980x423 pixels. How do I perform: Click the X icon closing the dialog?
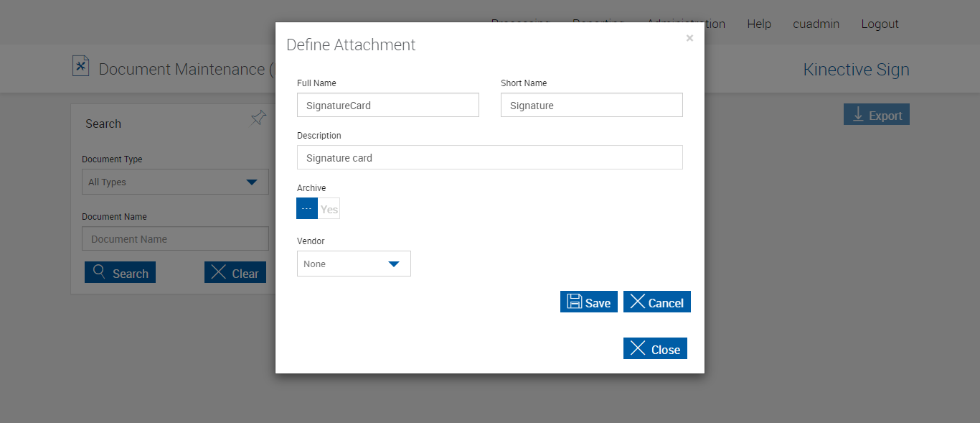tap(689, 39)
